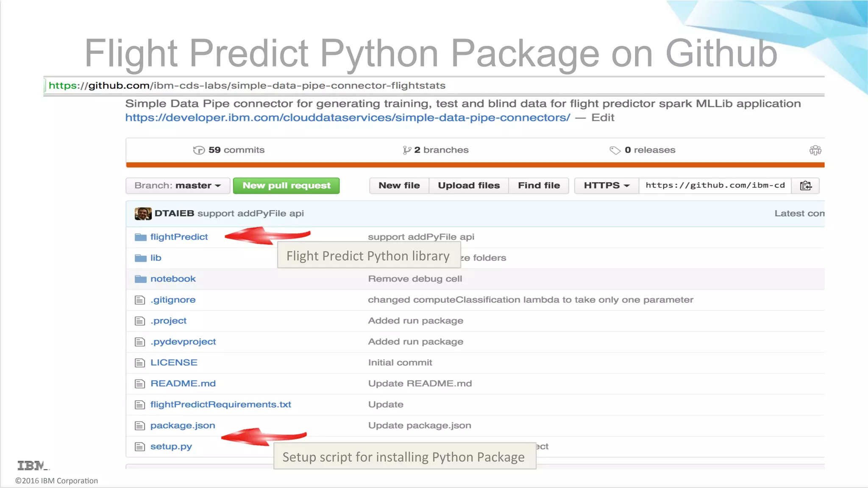Click the notebook folder icon
Screen dimensions: 868x488
point(140,279)
